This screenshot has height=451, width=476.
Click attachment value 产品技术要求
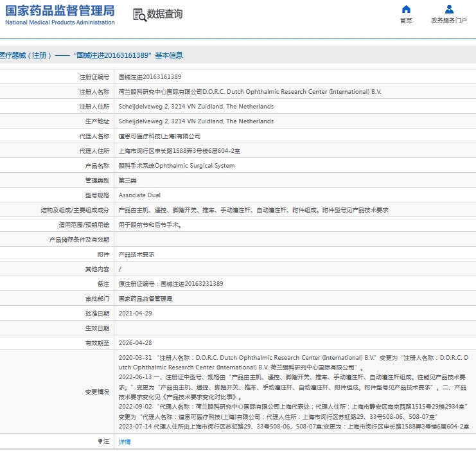pos(137,254)
